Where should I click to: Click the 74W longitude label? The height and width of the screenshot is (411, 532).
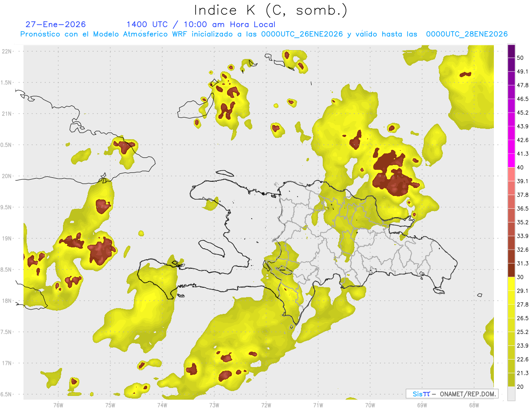coord(162,405)
